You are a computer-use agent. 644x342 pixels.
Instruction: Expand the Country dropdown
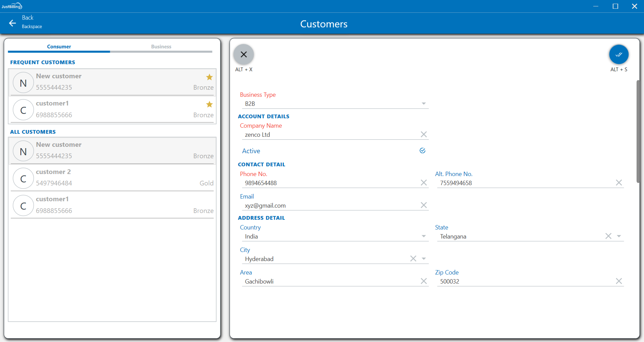[424, 236]
